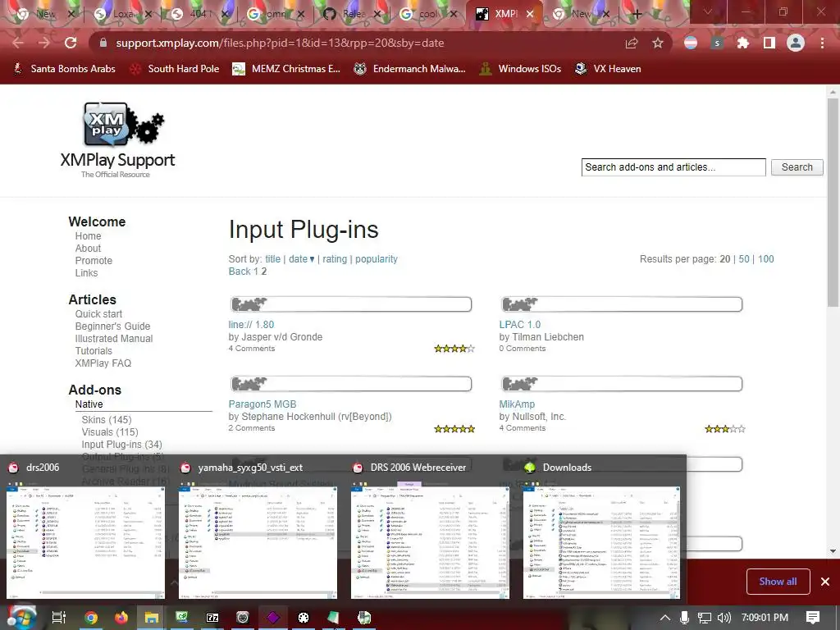Click the microphone tray icon
The height and width of the screenshot is (630, 840).
click(x=684, y=618)
